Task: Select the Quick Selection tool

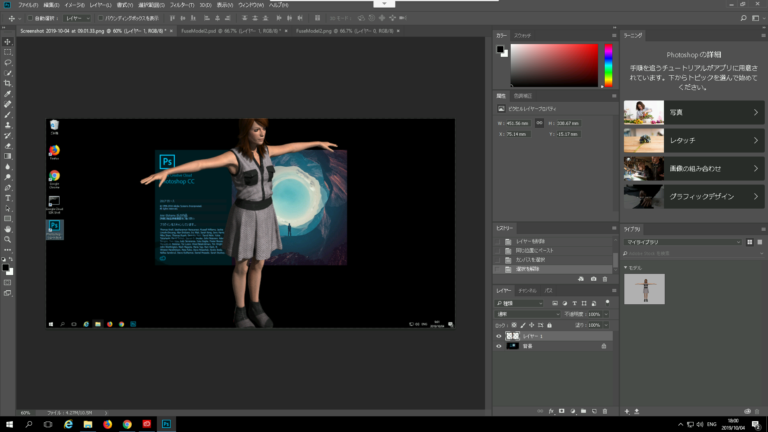Action: click(x=8, y=73)
